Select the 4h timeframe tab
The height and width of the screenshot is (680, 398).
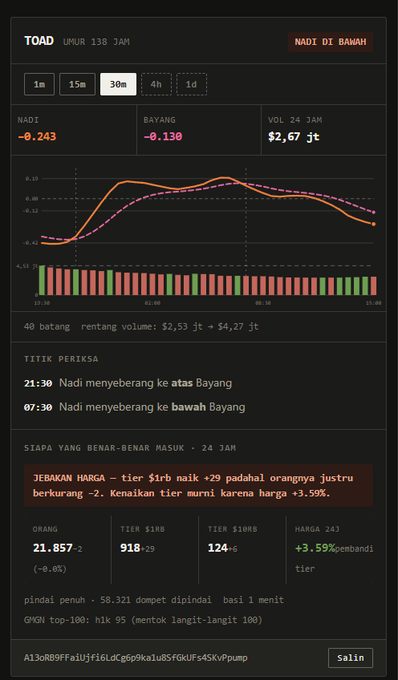pos(156,84)
